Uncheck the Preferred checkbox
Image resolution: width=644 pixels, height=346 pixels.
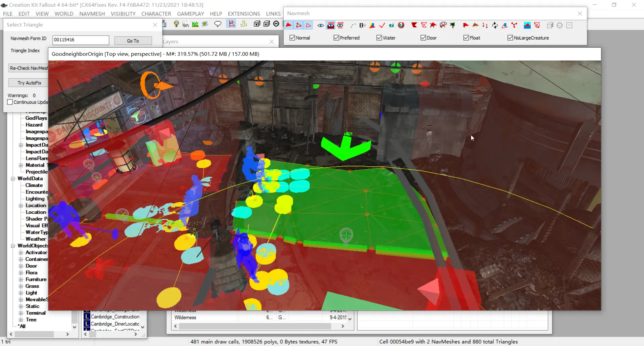[x=336, y=38]
